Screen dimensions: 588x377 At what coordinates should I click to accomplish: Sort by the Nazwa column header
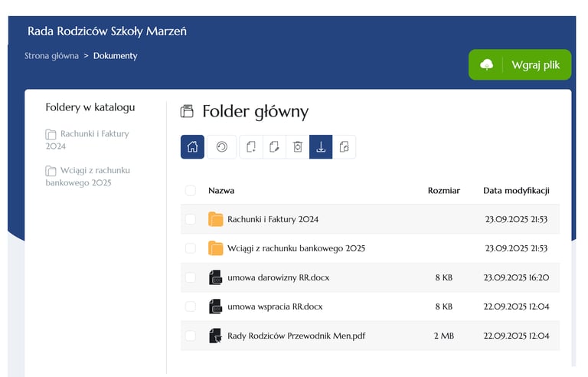pyautogui.click(x=221, y=190)
